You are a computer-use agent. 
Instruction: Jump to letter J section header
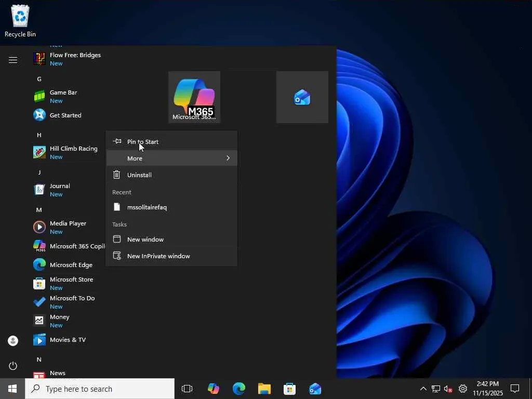[x=39, y=172]
